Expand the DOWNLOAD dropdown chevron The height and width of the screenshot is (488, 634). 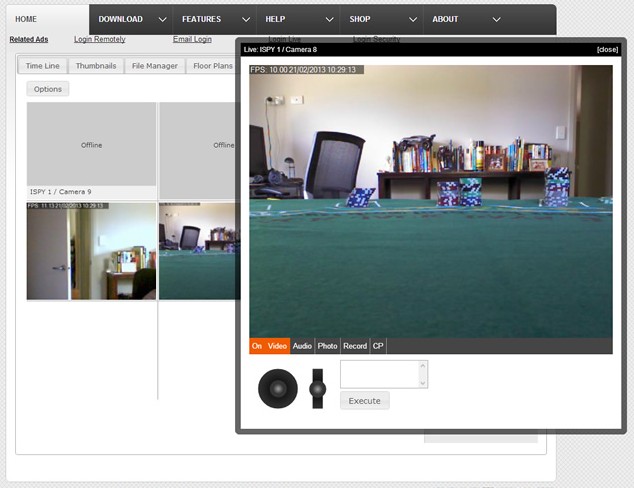tap(163, 19)
